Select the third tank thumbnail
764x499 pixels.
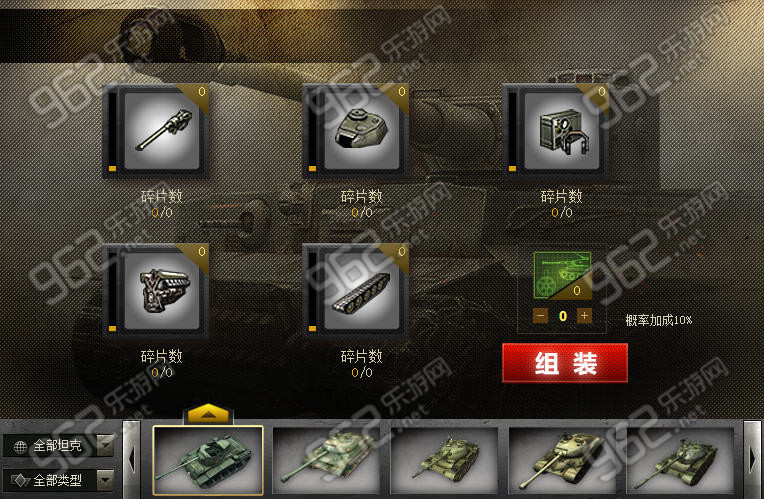pos(444,461)
